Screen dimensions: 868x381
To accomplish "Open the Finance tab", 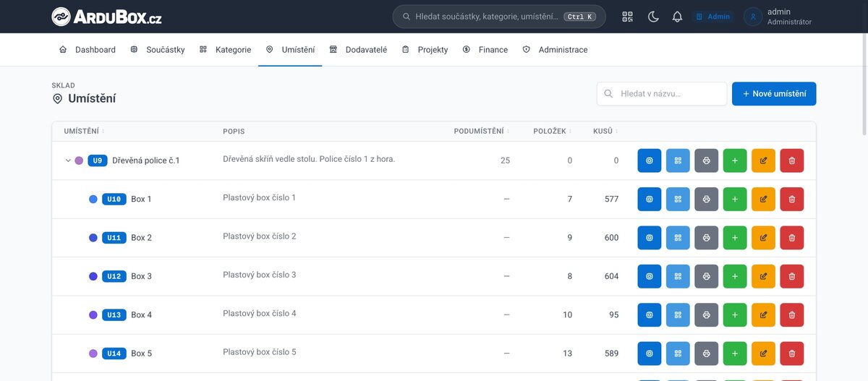I will click(x=485, y=50).
